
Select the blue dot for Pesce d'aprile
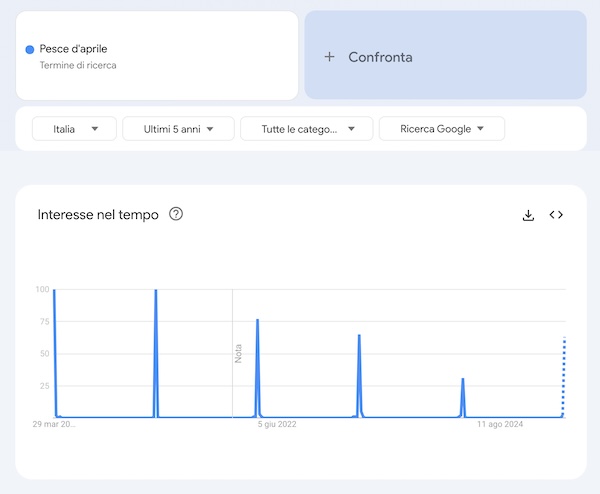[30, 49]
